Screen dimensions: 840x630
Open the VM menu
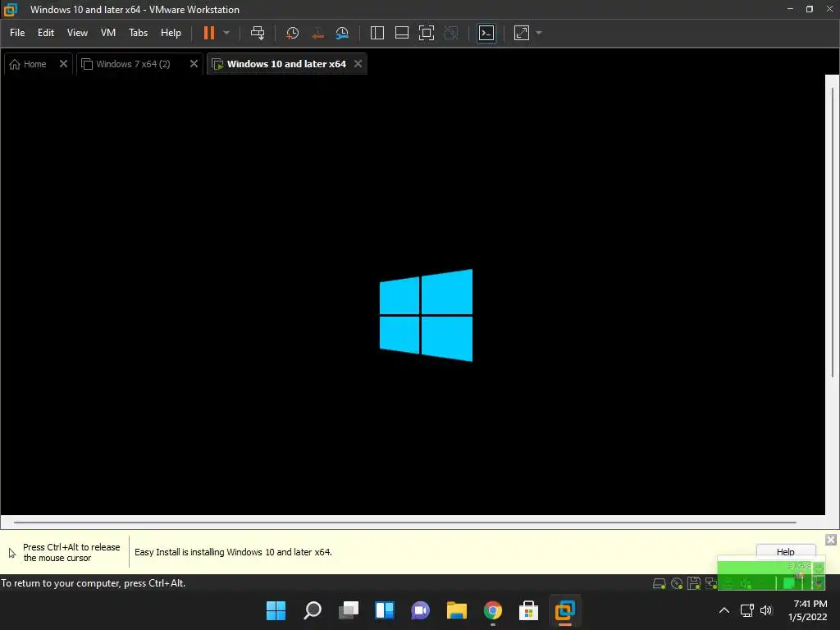[107, 33]
